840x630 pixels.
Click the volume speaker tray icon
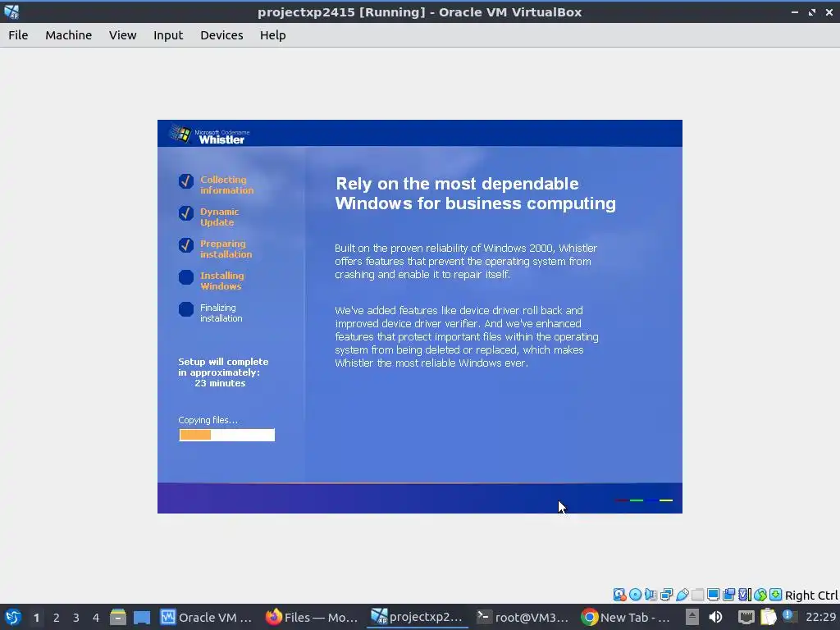[x=715, y=617]
